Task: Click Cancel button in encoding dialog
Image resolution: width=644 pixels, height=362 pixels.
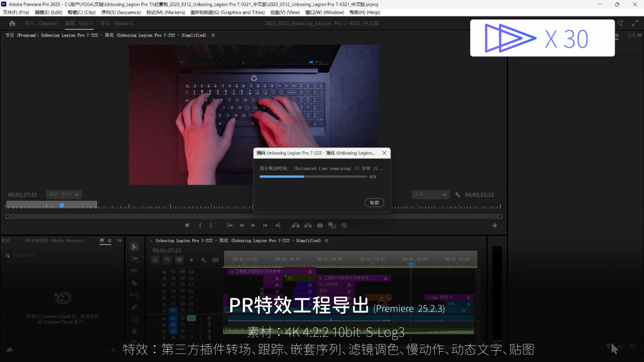Action: (374, 203)
